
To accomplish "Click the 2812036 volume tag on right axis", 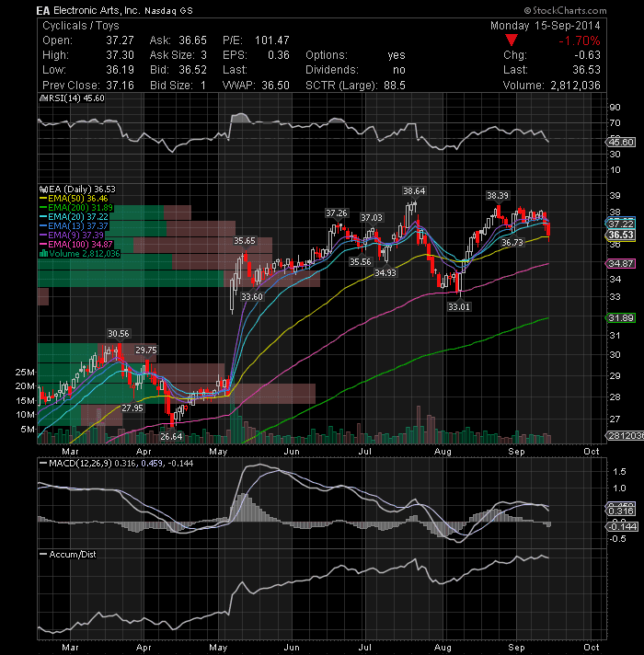I will click(x=625, y=436).
